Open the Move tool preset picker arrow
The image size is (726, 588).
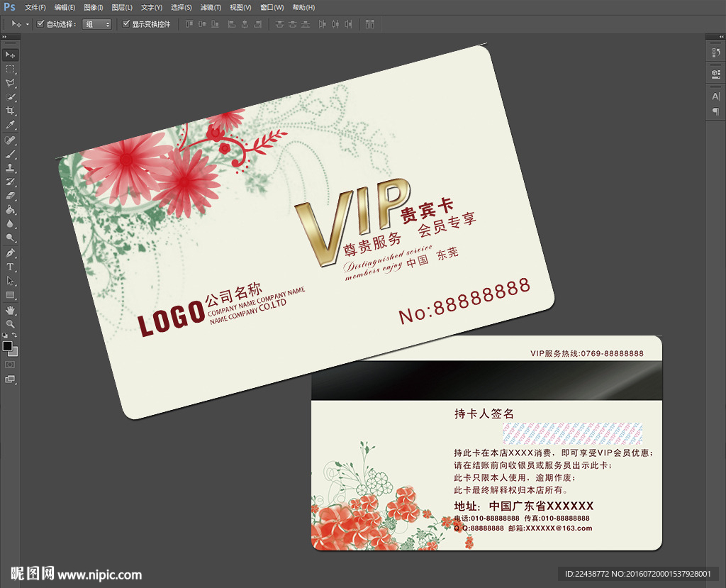(28, 24)
